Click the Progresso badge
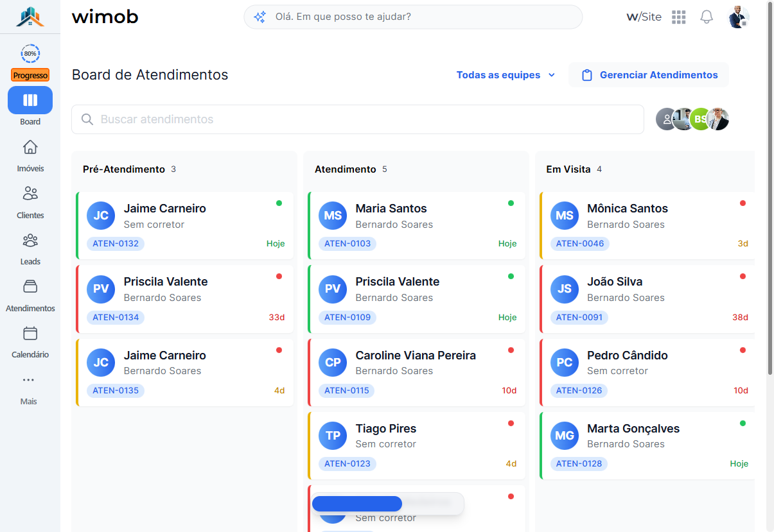 click(x=30, y=75)
